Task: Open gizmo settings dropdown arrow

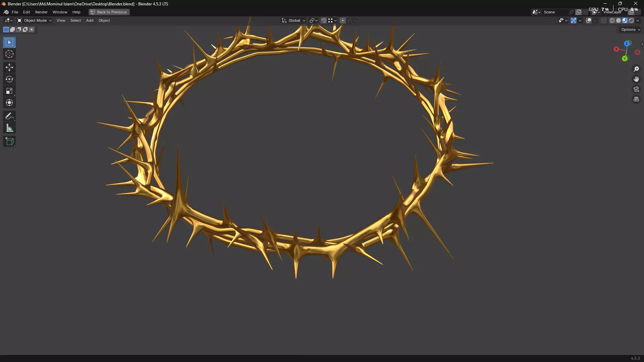Action: point(580,20)
